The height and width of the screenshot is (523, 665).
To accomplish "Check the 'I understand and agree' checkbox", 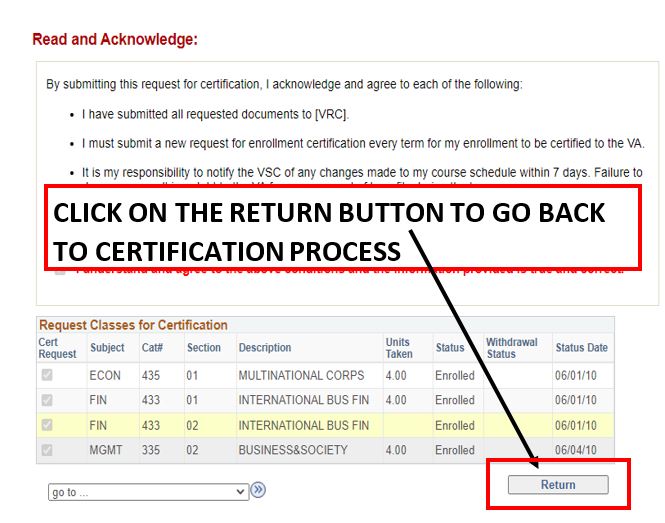I will [x=60, y=270].
